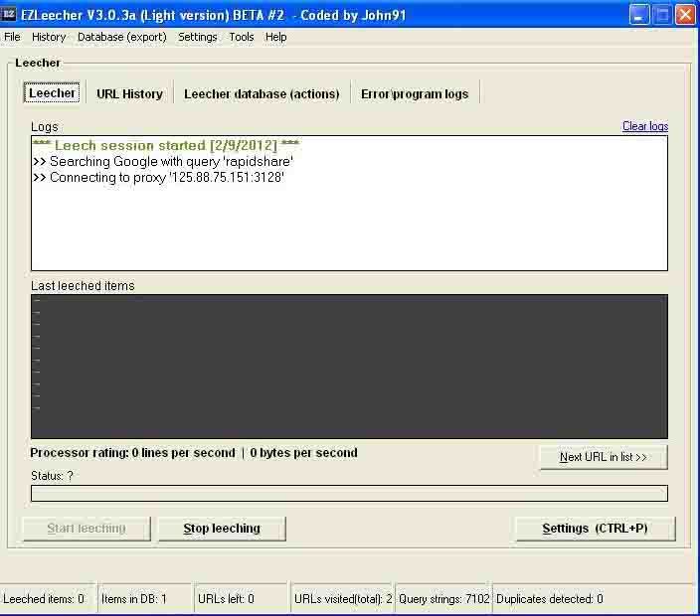Click the 'Searching Google with query' log line

pos(163,162)
